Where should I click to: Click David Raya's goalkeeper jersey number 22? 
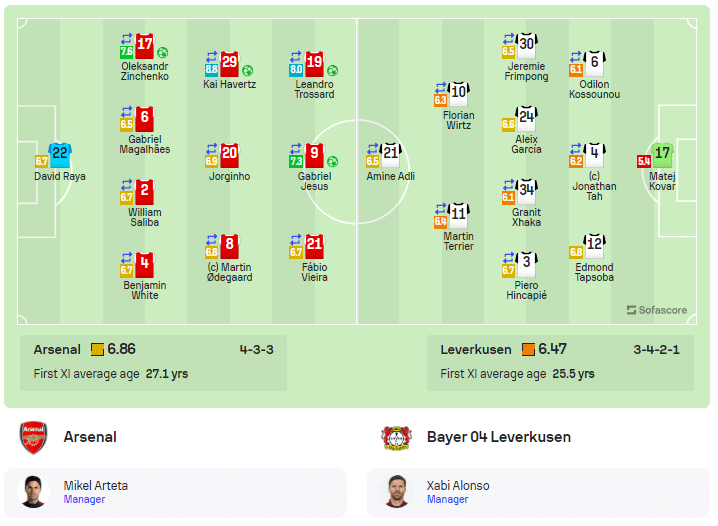[x=60, y=154]
